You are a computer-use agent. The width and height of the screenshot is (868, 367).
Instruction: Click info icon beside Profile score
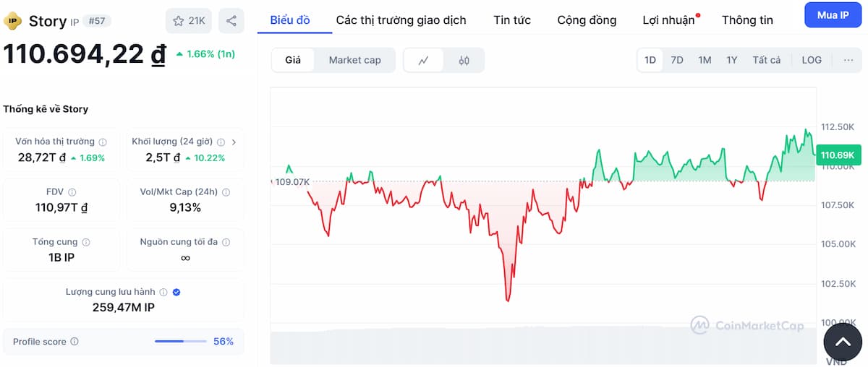[x=75, y=342]
